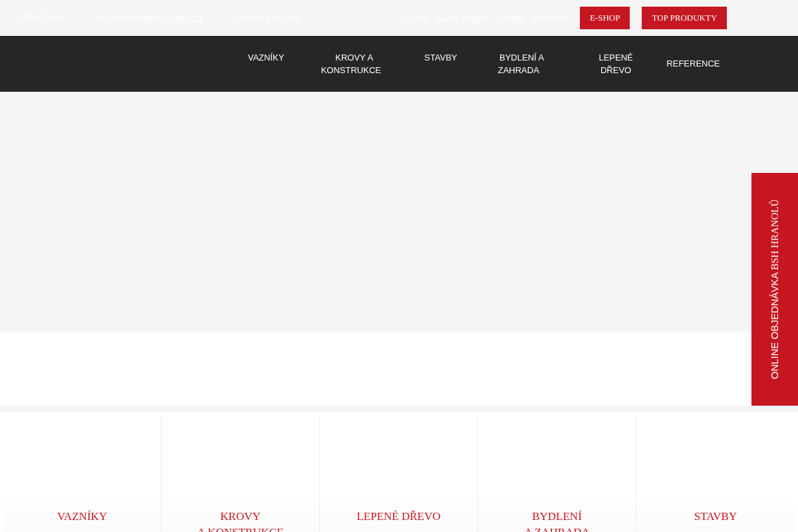Screen dimensions: 798x532
Task: Click the SEDLČANY location text
Action: click(41, 17)
